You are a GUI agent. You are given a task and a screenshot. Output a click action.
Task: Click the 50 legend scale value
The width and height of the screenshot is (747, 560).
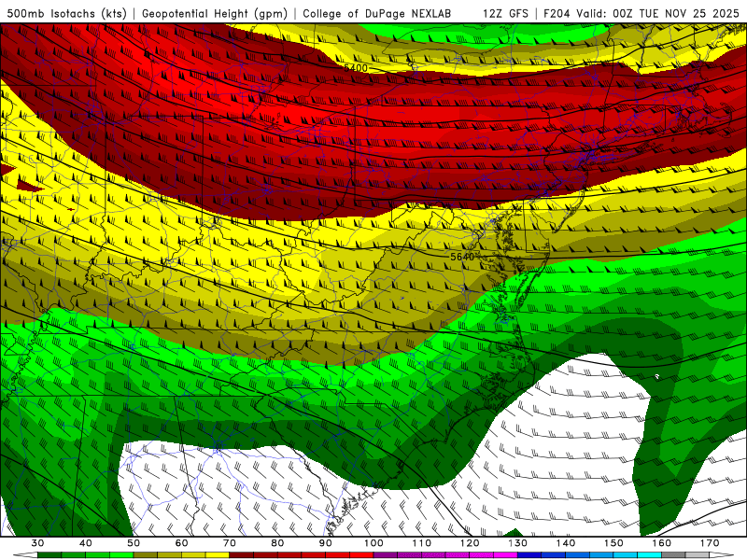click(134, 543)
